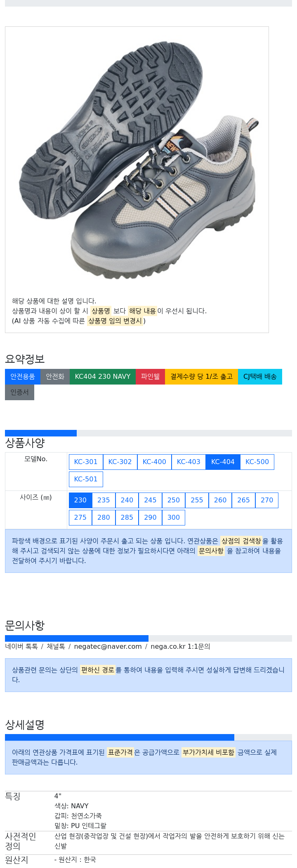Pick size 300

click(174, 518)
